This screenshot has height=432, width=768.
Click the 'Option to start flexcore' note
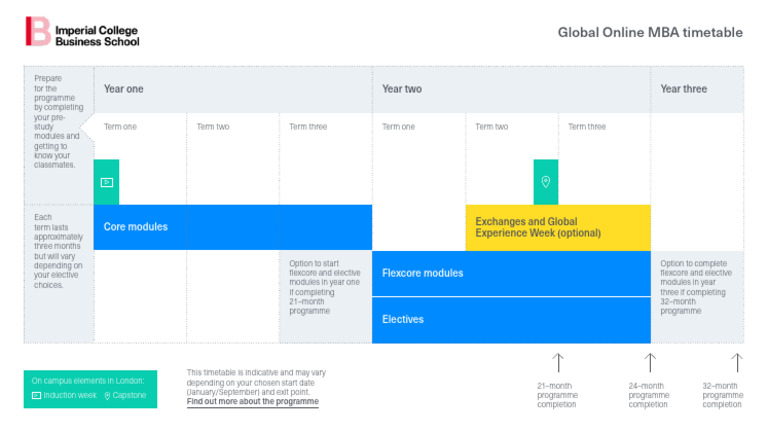pyautogui.click(x=324, y=287)
